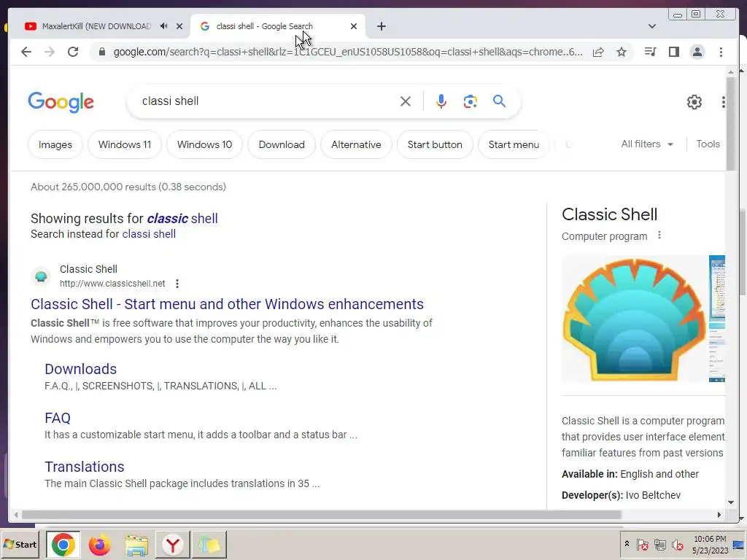Open the network tray icon
The image size is (747, 560).
[660, 545]
